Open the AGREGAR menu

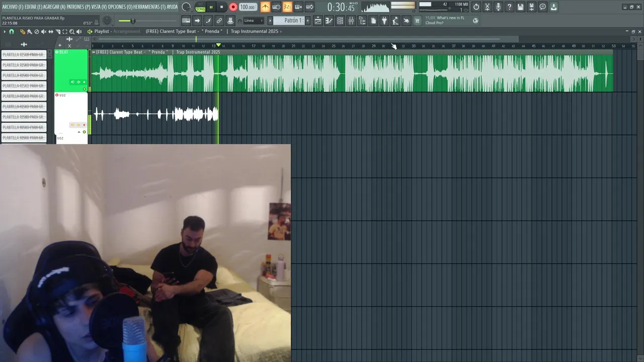tap(54, 7)
